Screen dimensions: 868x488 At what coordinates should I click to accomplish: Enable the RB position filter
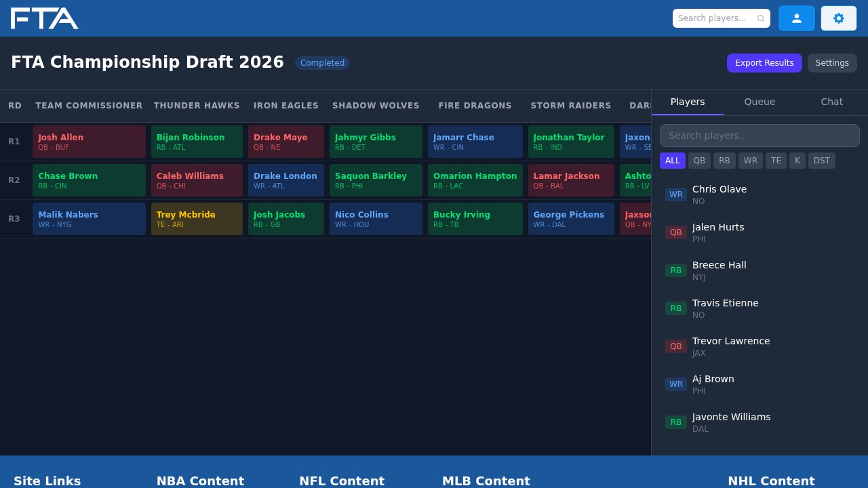(724, 161)
